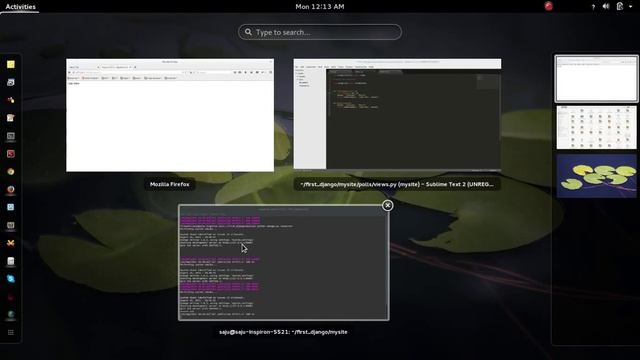
Task: Select the terminal window thumbnail
Action: coord(284,262)
